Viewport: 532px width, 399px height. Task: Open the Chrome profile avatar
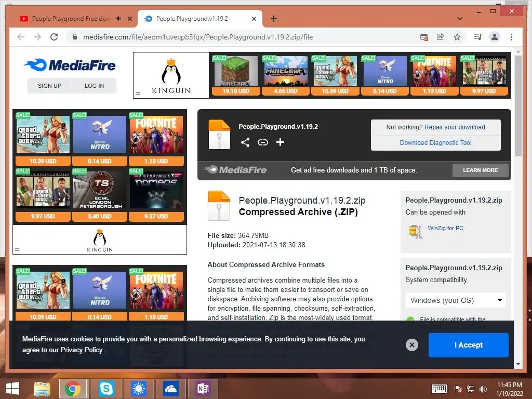495,37
